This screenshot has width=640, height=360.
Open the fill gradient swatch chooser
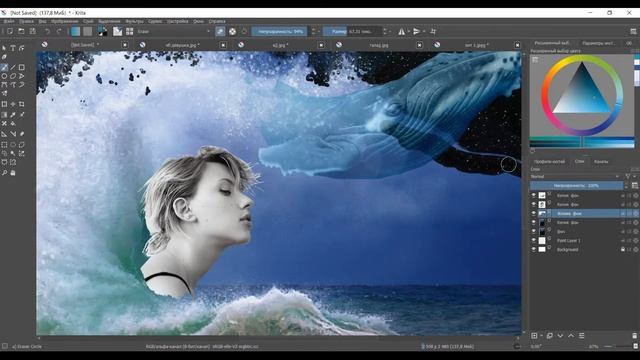(76, 31)
